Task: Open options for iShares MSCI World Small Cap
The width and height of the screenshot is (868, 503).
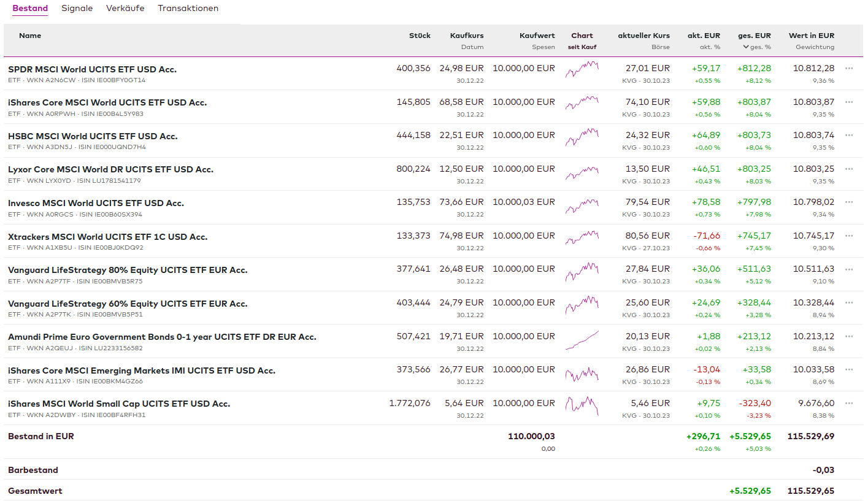Action: point(849,403)
